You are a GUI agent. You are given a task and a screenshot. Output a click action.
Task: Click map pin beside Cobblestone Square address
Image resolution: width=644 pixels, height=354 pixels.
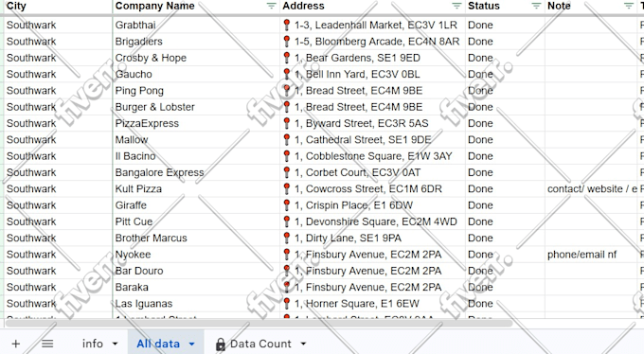click(287, 156)
